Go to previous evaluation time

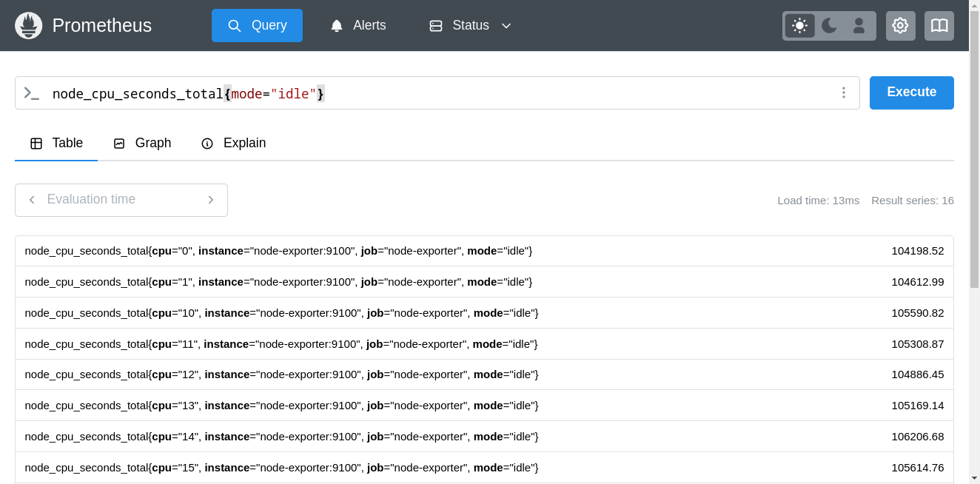32,200
